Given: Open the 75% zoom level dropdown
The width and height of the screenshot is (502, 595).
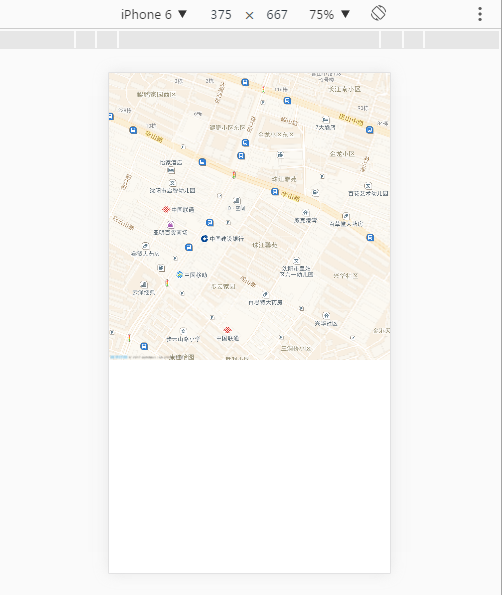Looking at the screenshot, I should pyautogui.click(x=329, y=14).
